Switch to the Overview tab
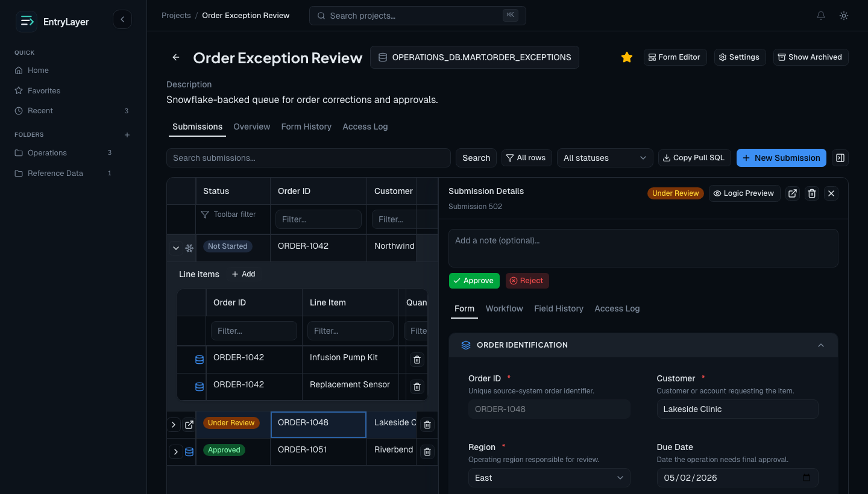Viewport: 868px width, 494px height. pos(252,127)
